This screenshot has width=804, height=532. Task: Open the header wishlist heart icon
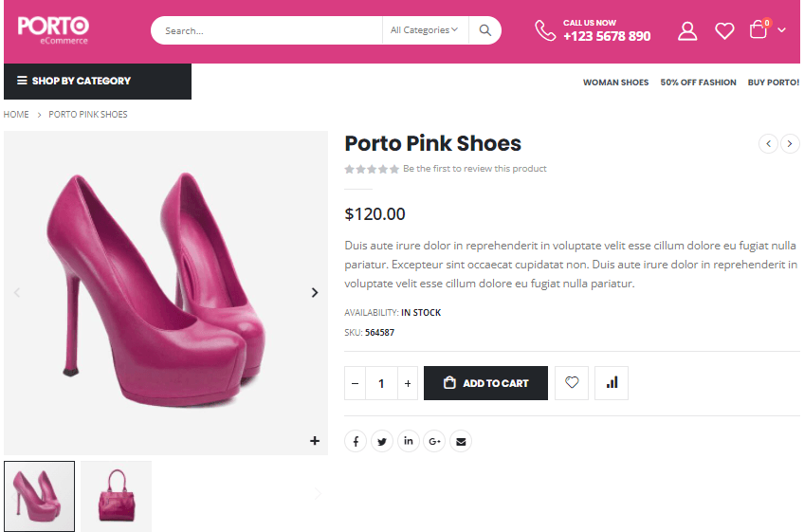pos(724,31)
